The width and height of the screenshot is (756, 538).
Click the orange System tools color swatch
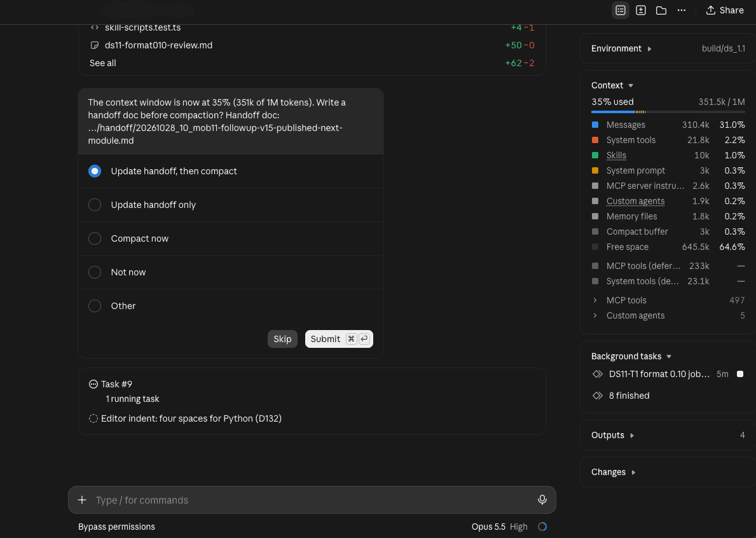(595, 141)
